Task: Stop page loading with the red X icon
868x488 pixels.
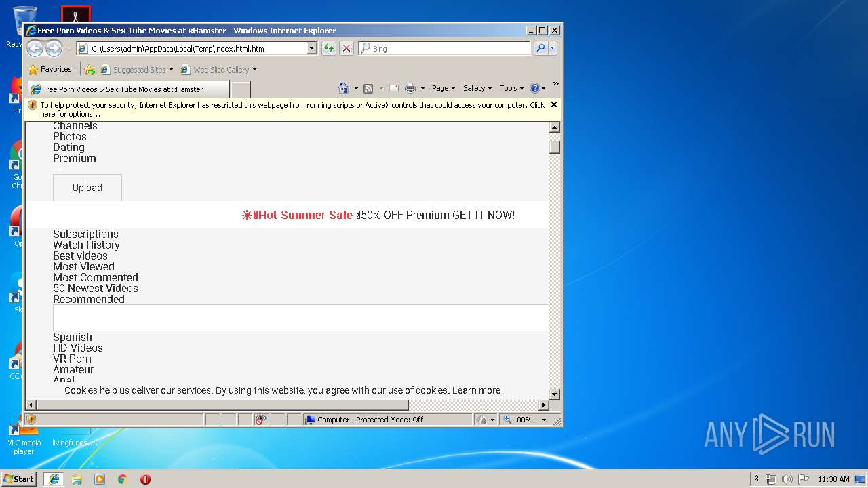Action: click(347, 48)
